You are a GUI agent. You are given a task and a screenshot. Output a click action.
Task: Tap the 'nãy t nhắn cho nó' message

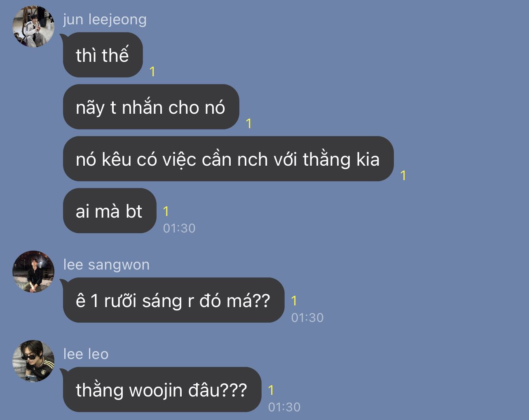pyautogui.click(x=151, y=107)
